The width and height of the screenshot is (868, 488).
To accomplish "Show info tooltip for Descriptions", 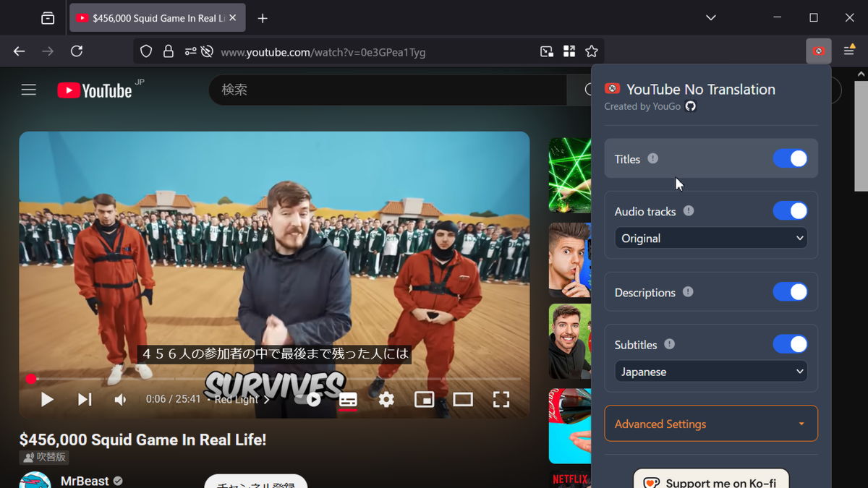I will [x=688, y=292].
